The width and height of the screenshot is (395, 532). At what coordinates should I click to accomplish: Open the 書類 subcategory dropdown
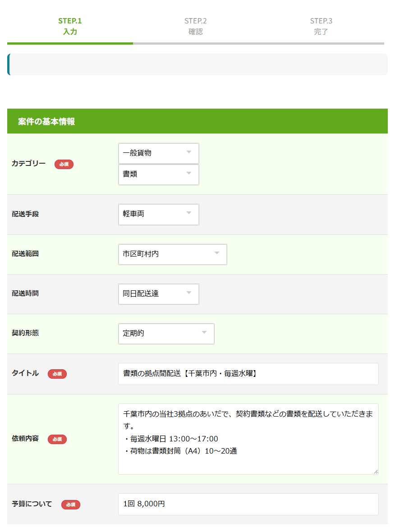pyautogui.click(x=158, y=174)
